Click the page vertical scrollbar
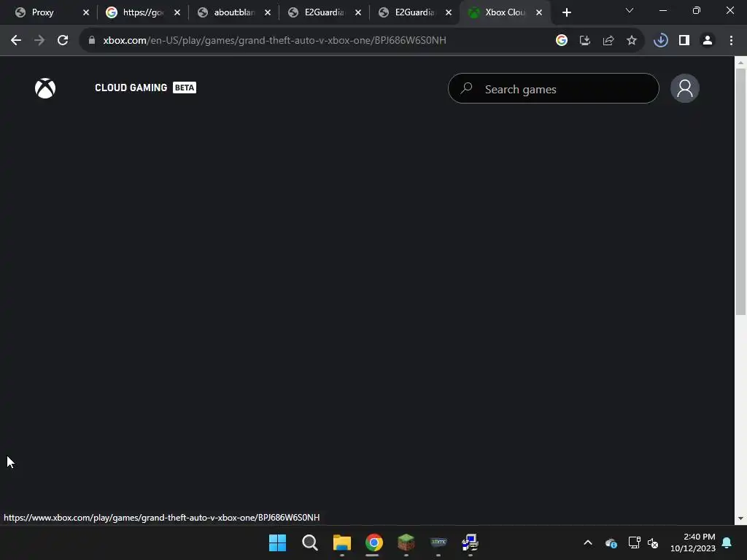 [x=740, y=192]
